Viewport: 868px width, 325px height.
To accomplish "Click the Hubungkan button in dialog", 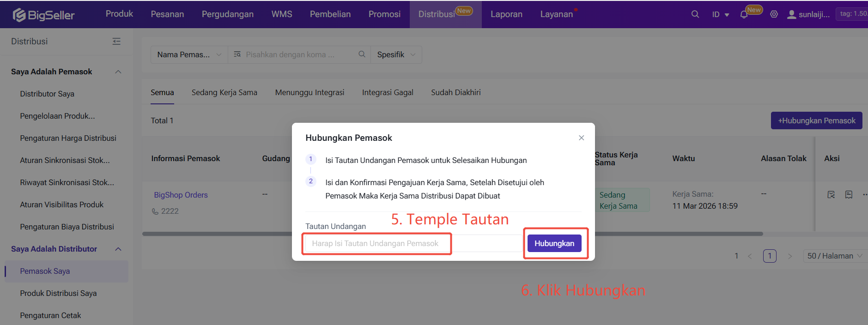I will (x=554, y=243).
